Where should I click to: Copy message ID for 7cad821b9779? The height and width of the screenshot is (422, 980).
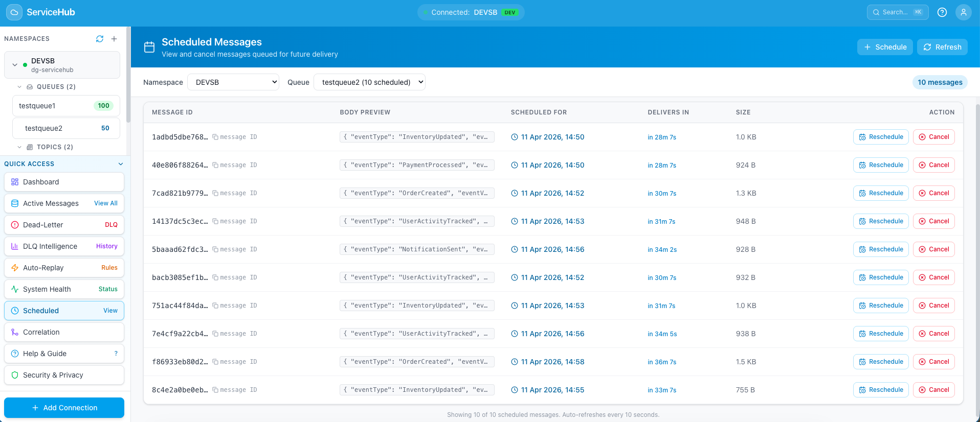[215, 193]
